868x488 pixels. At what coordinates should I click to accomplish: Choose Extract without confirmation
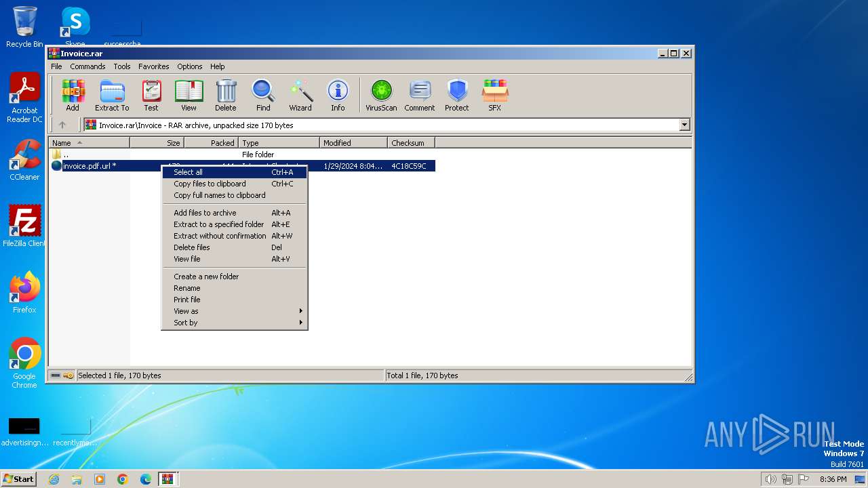235,236
